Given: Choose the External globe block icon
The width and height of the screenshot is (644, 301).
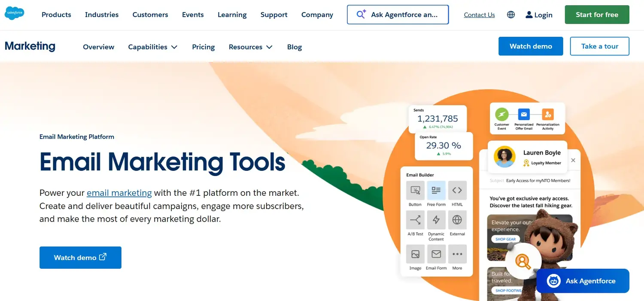Looking at the screenshot, I should (457, 220).
